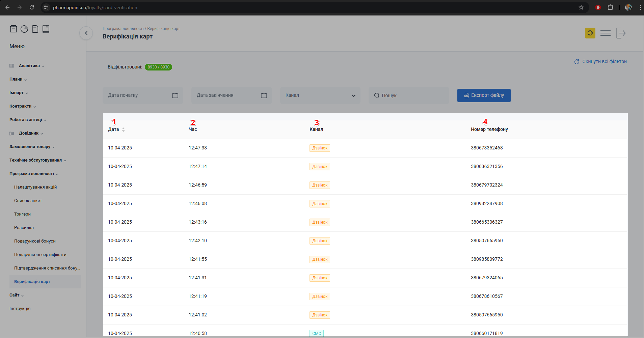Click the logout arrow icon
644x338 pixels.
coord(621,33)
